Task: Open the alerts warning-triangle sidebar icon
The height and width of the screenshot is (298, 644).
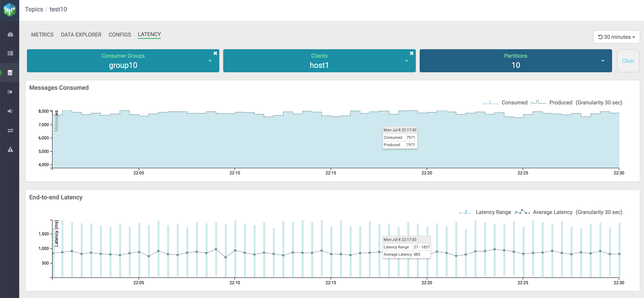Action: coord(10,150)
